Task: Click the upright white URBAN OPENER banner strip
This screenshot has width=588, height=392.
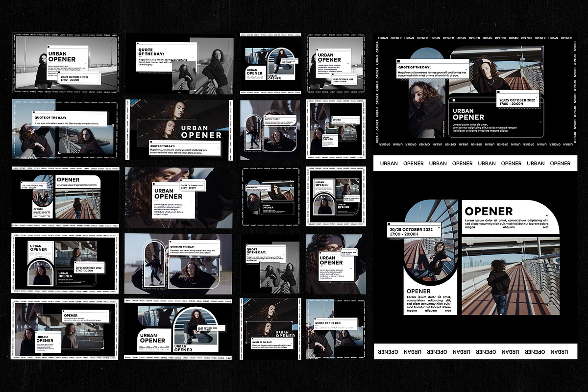Action: [x=475, y=163]
